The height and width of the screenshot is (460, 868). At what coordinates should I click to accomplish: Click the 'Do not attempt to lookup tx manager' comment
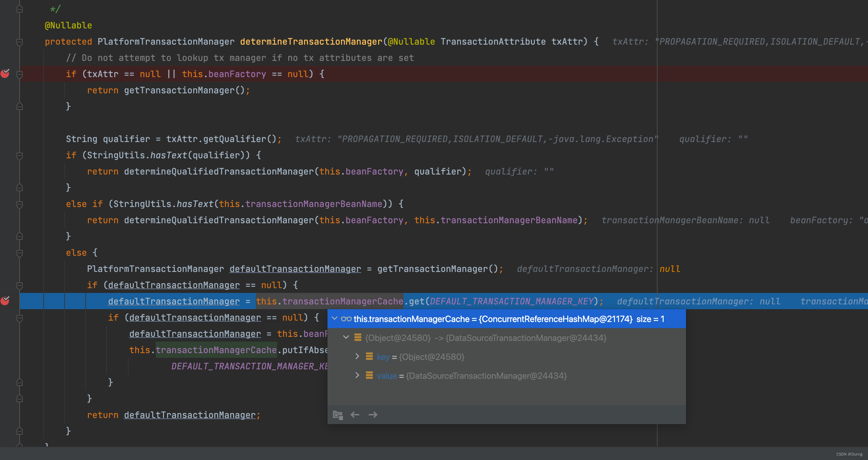tap(240, 58)
